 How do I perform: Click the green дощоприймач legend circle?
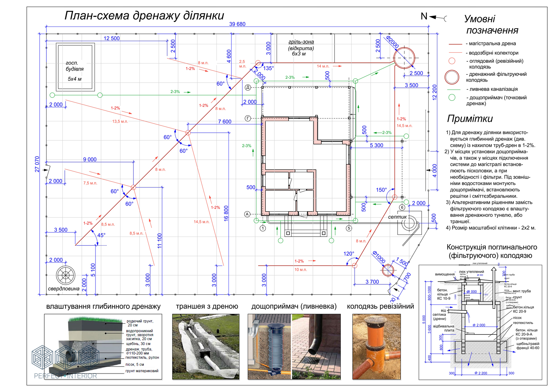tap(452, 98)
